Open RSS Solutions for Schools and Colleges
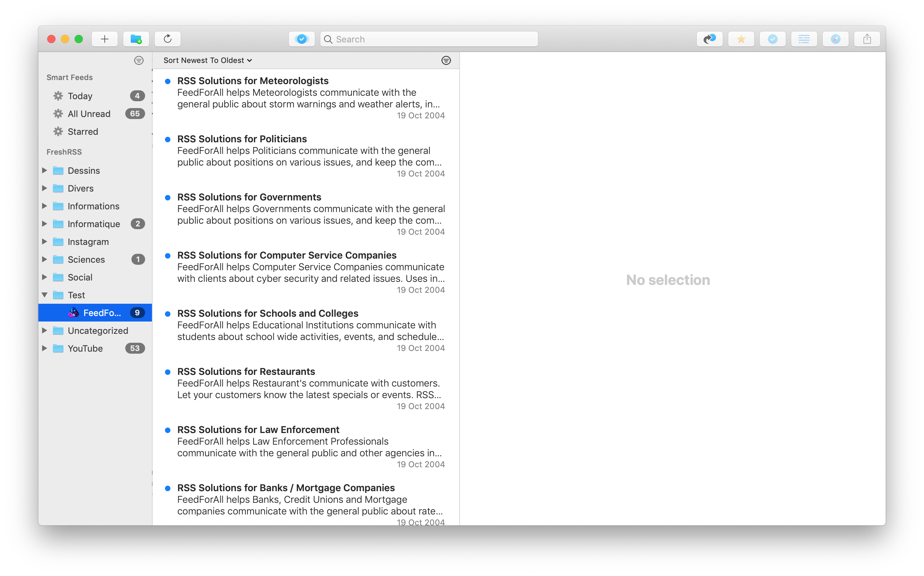The width and height of the screenshot is (924, 576). click(x=306, y=330)
